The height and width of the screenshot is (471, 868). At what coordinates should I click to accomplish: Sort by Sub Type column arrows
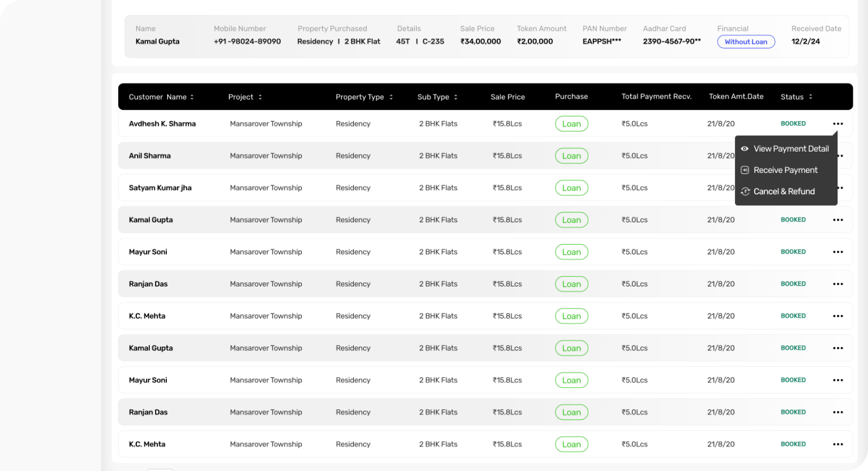[x=456, y=97]
